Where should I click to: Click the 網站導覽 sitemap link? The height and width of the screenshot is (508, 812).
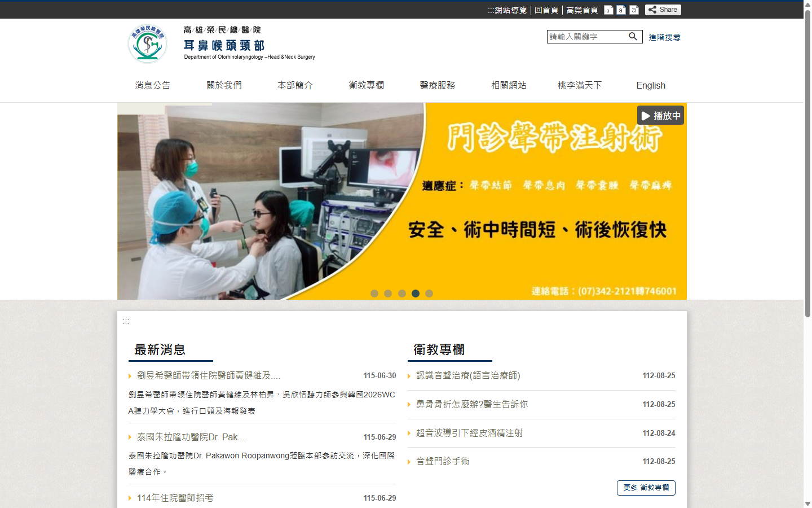(x=511, y=10)
